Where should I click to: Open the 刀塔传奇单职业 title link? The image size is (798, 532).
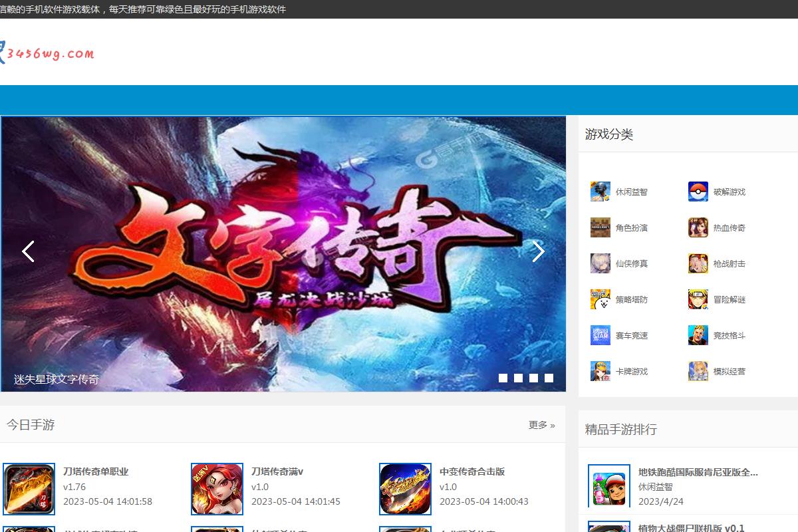(96, 471)
